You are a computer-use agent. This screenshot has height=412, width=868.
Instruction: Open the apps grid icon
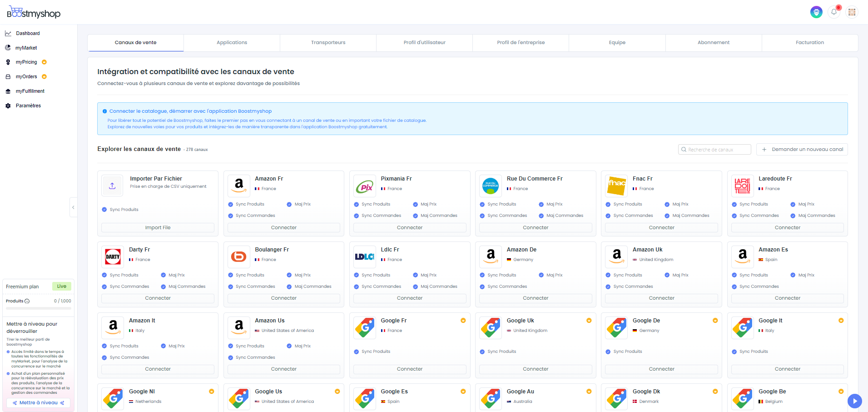[x=852, y=12]
